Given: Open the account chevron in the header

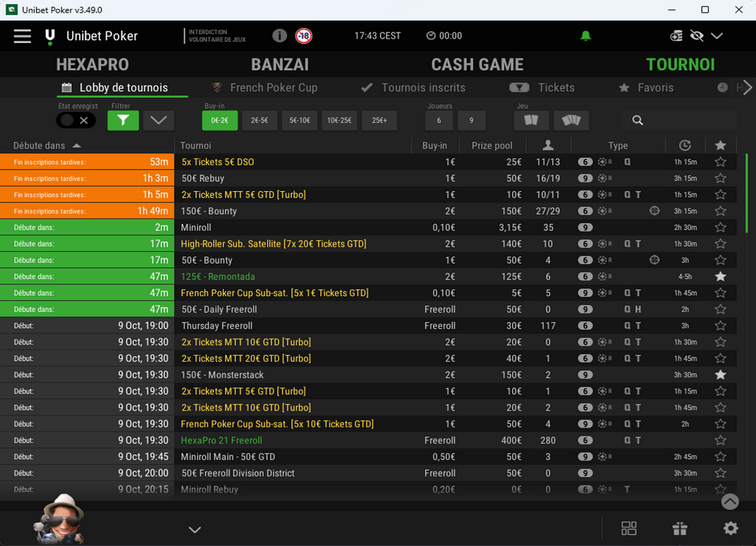Looking at the screenshot, I should pos(716,35).
